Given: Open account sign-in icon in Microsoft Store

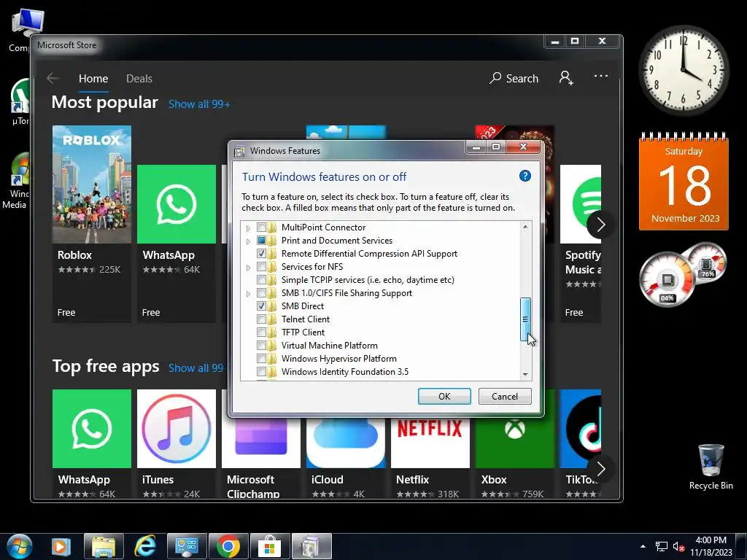Looking at the screenshot, I should [566, 77].
